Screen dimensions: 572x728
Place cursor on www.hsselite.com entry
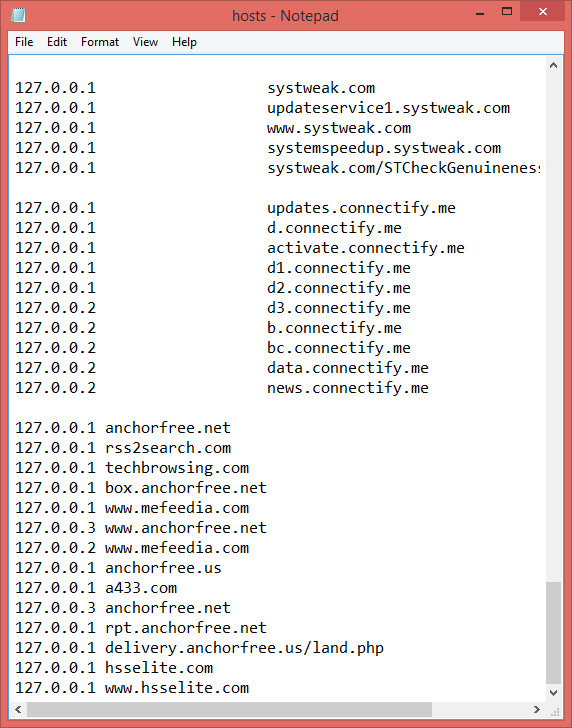coord(132,688)
